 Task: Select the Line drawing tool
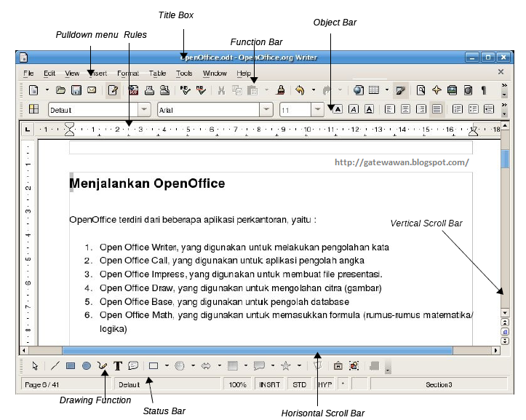point(55,365)
